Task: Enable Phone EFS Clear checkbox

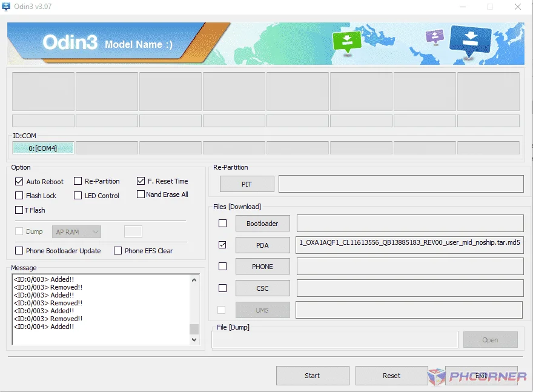Action: click(x=118, y=251)
